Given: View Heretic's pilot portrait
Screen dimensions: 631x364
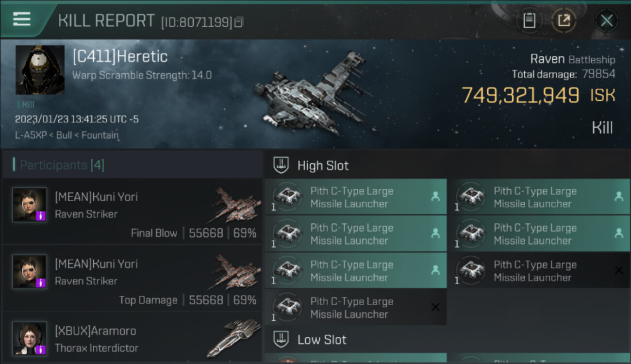Looking at the screenshot, I should (40, 70).
